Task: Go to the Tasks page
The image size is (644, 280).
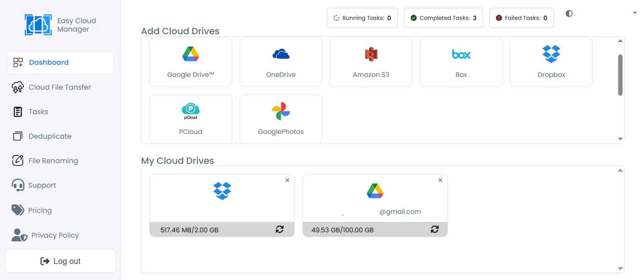Action: click(38, 112)
